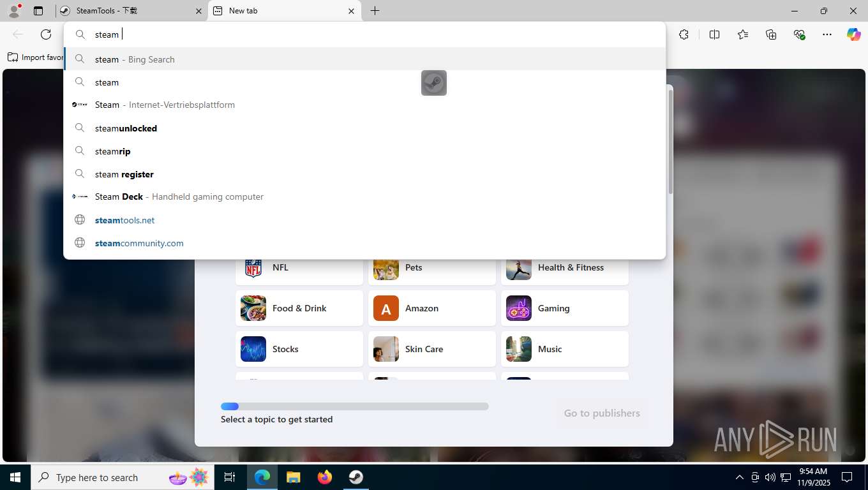Viewport: 868px width, 490px height.
Task: Select the 'steamunlocked' suggestion
Action: tap(364, 128)
